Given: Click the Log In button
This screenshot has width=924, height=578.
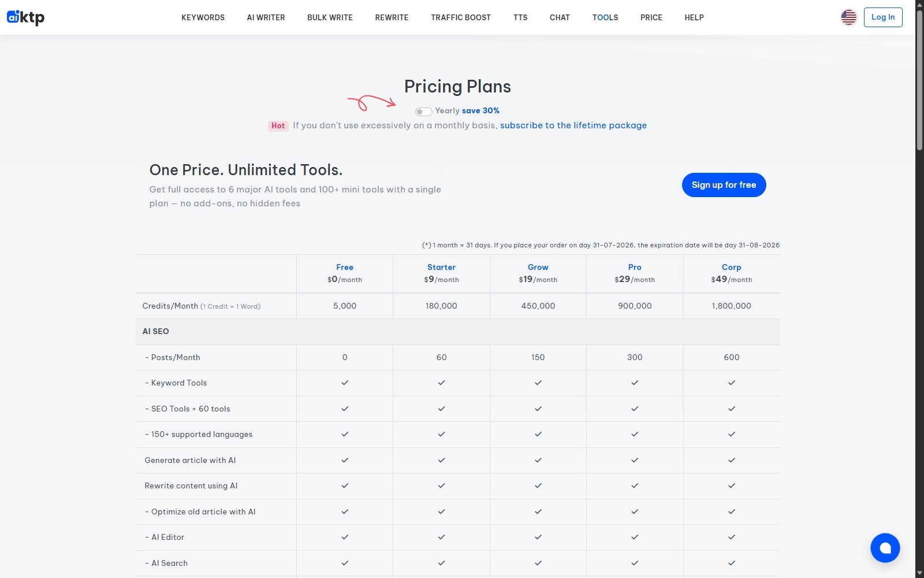Looking at the screenshot, I should (883, 17).
